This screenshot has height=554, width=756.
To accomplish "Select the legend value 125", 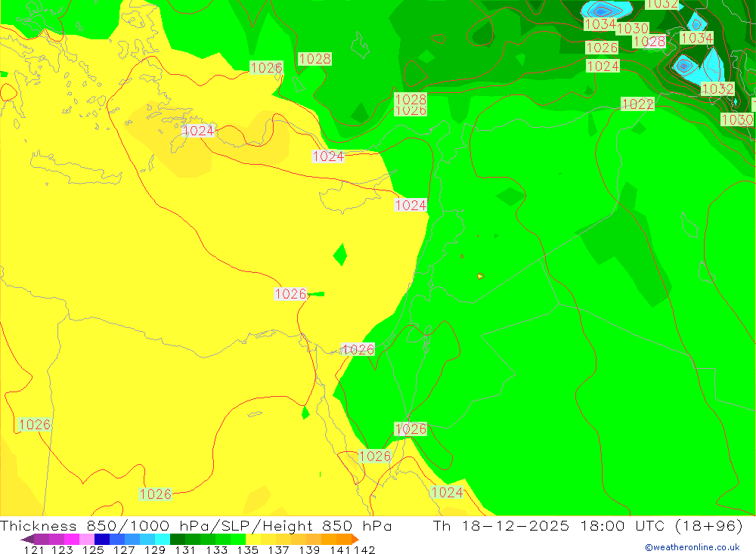I will point(93,549).
